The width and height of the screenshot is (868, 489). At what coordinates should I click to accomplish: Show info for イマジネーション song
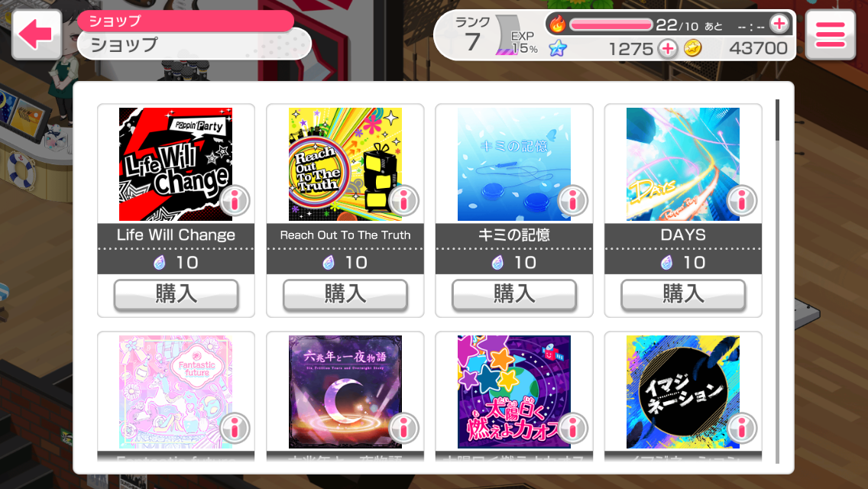click(x=742, y=428)
